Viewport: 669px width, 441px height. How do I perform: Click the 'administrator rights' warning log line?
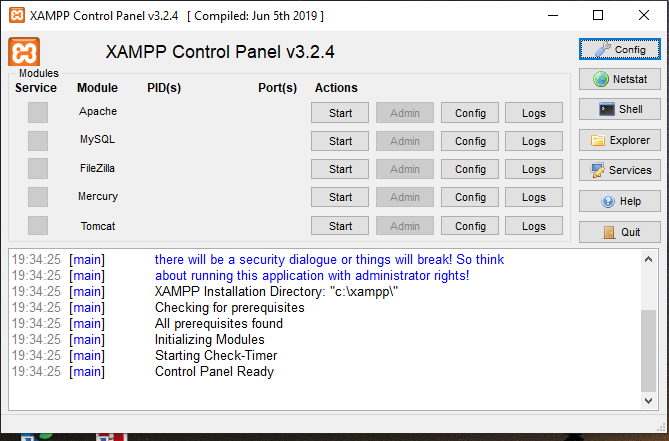coord(312,276)
